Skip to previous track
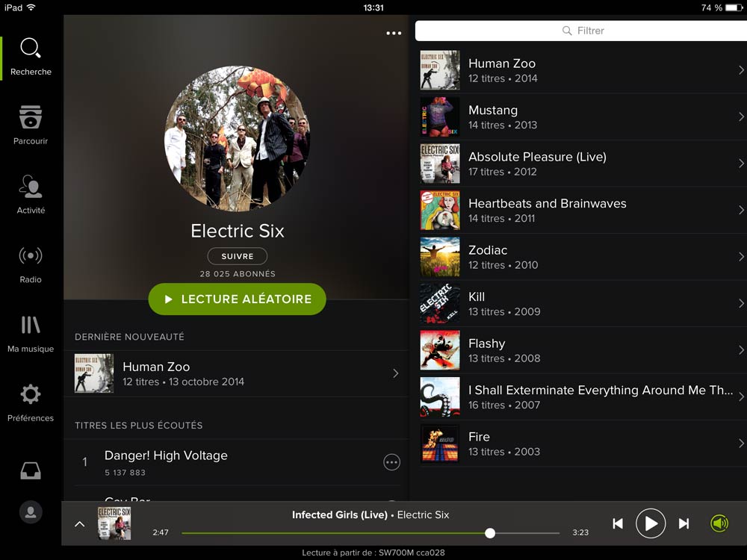Image resolution: width=747 pixels, height=560 pixels. point(618,523)
